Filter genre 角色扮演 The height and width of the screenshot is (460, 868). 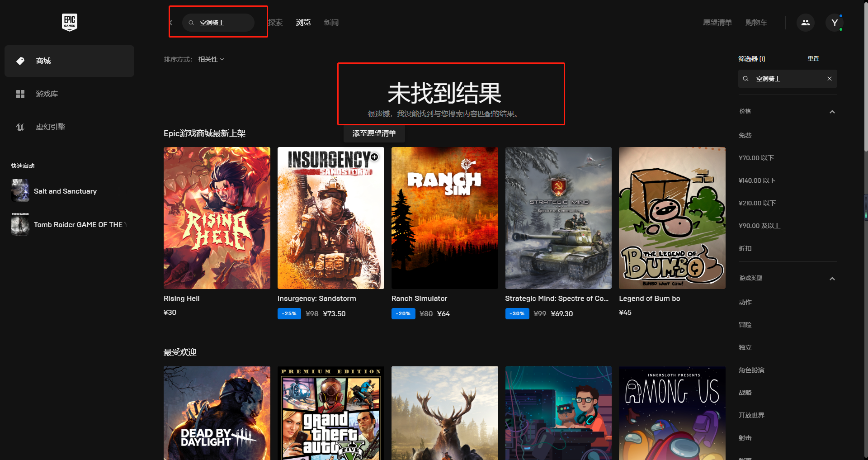751,370
